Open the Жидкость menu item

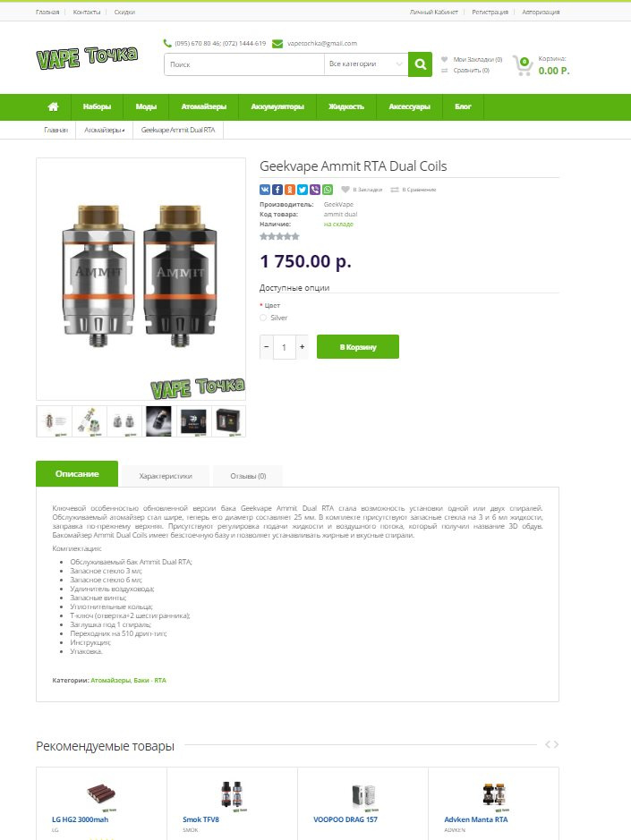(x=346, y=106)
